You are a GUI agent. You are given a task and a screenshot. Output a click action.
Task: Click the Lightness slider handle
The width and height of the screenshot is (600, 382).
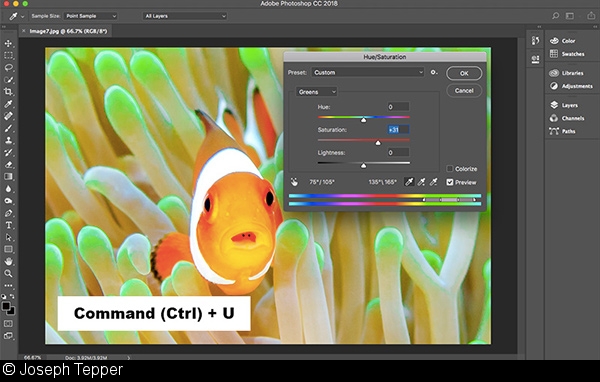coord(364,166)
